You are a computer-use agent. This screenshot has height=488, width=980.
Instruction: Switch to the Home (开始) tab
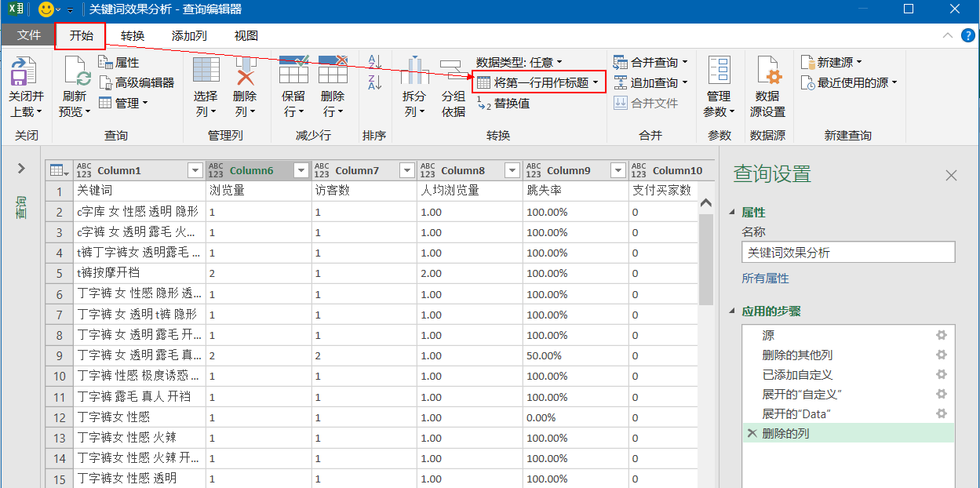click(x=81, y=36)
